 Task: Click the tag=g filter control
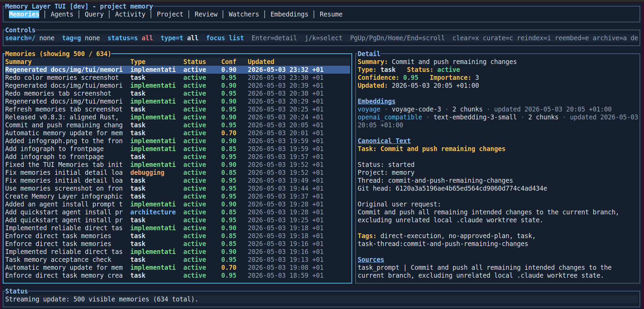coord(81,38)
